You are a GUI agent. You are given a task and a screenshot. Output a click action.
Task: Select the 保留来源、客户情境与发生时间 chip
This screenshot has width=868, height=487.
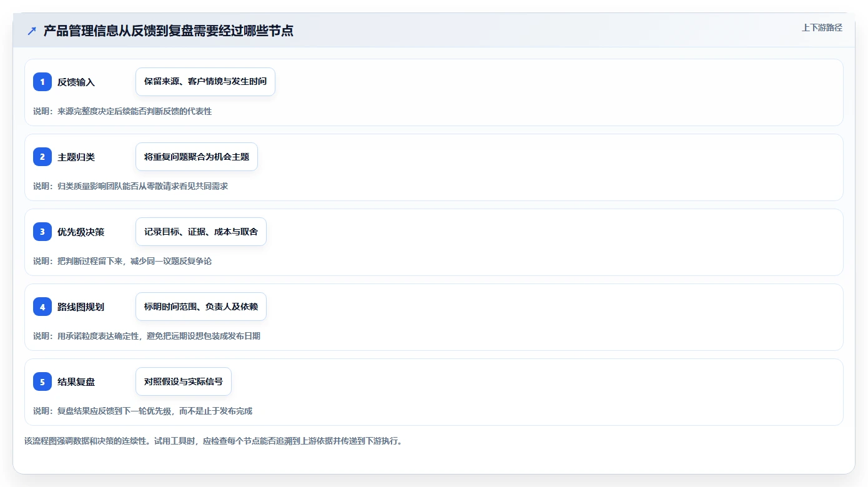(x=205, y=82)
